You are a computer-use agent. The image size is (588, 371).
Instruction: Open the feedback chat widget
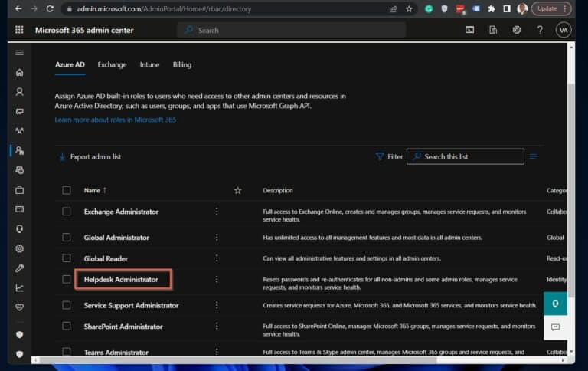pos(555,327)
